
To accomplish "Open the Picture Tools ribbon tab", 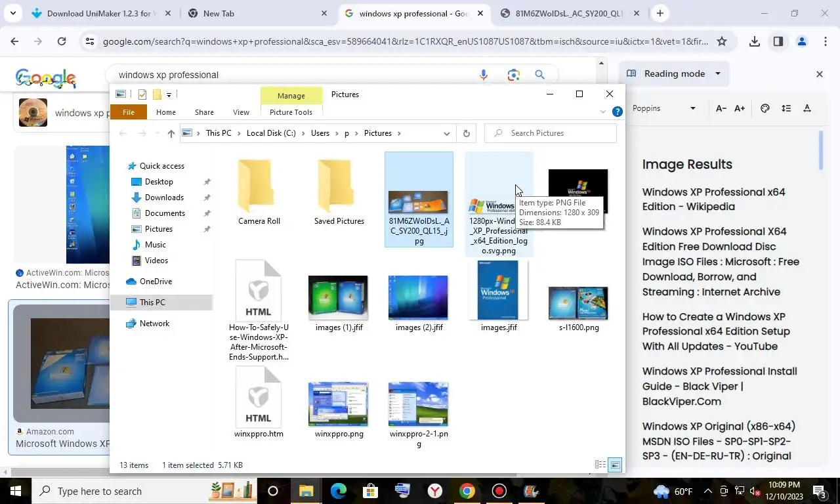I will (x=291, y=112).
